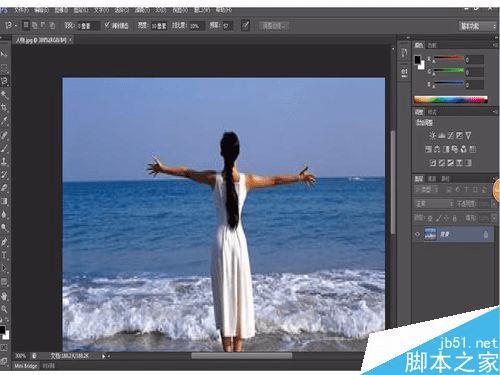Viewport: 500px width, 375px height.
Task: Select the Healing Brush tool
Action: point(4,135)
